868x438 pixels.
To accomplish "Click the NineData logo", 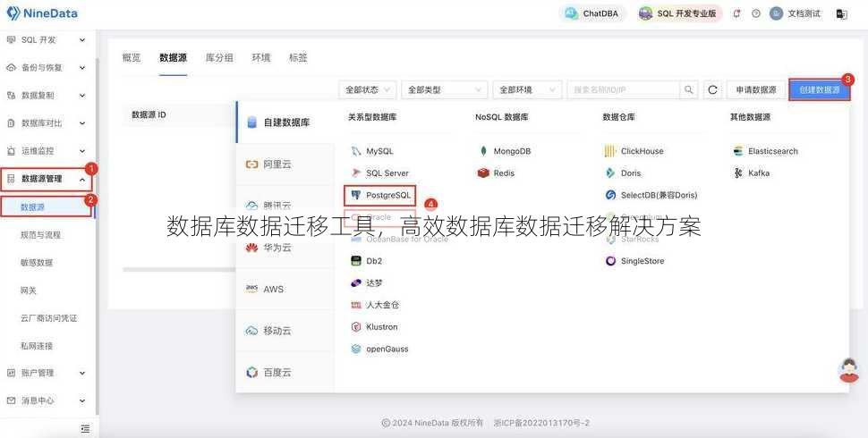I will [41, 13].
